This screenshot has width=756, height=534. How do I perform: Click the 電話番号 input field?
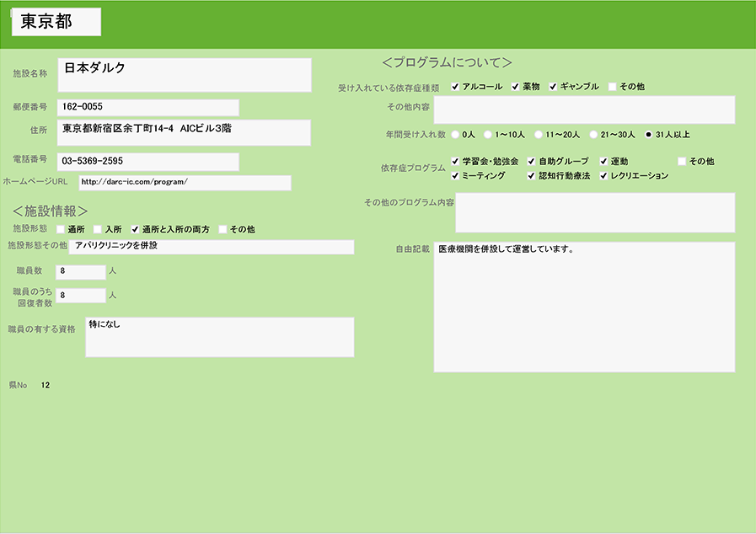point(148,161)
